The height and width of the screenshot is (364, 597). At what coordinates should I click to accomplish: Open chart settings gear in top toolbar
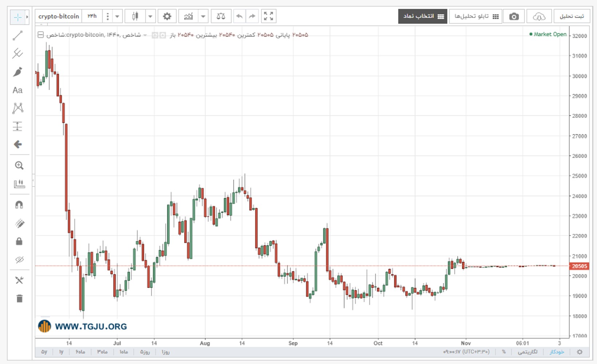167,16
